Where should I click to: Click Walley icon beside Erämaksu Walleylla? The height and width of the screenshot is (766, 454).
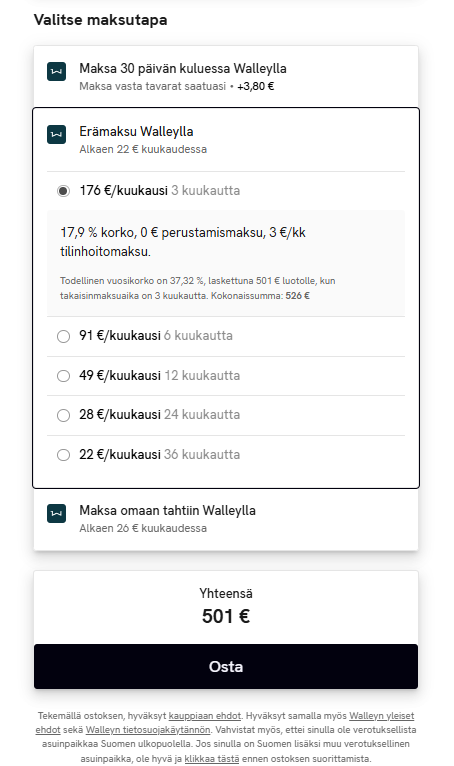pyautogui.click(x=56, y=134)
